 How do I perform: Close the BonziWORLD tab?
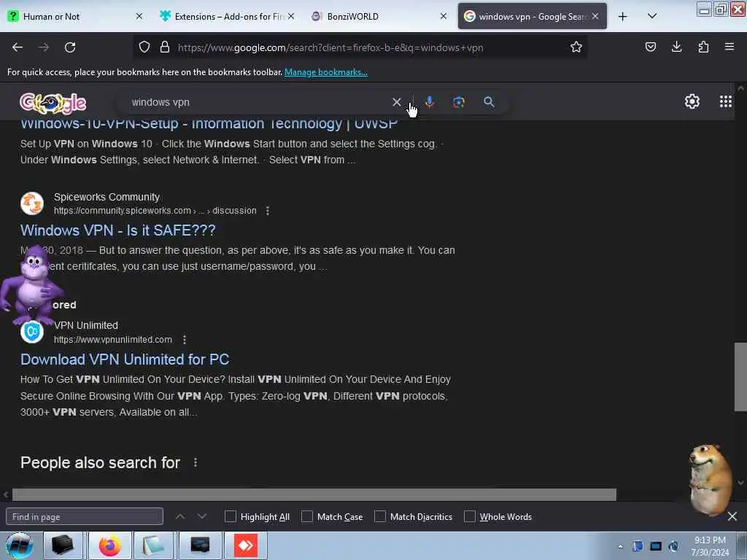[x=443, y=16]
